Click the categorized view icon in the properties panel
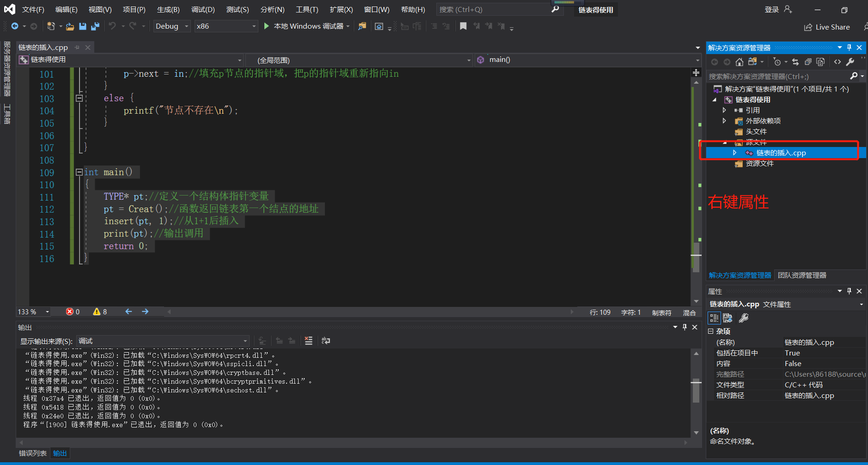The height and width of the screenshot is (465, 868). click(715, 318)
